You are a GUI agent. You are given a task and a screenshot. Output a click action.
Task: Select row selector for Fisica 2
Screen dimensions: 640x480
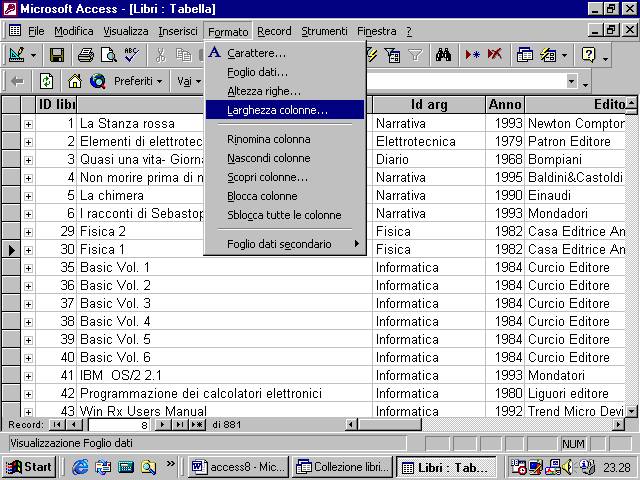[11, 231]
